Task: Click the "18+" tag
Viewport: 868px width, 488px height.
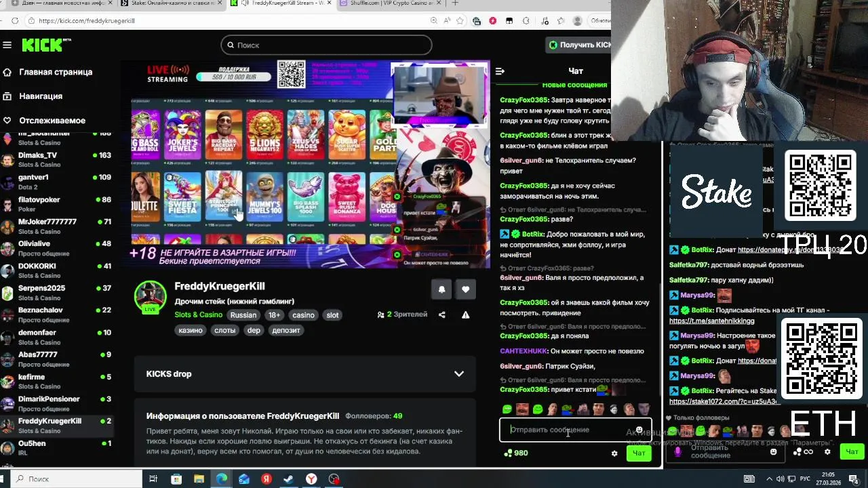Action: 274,314
